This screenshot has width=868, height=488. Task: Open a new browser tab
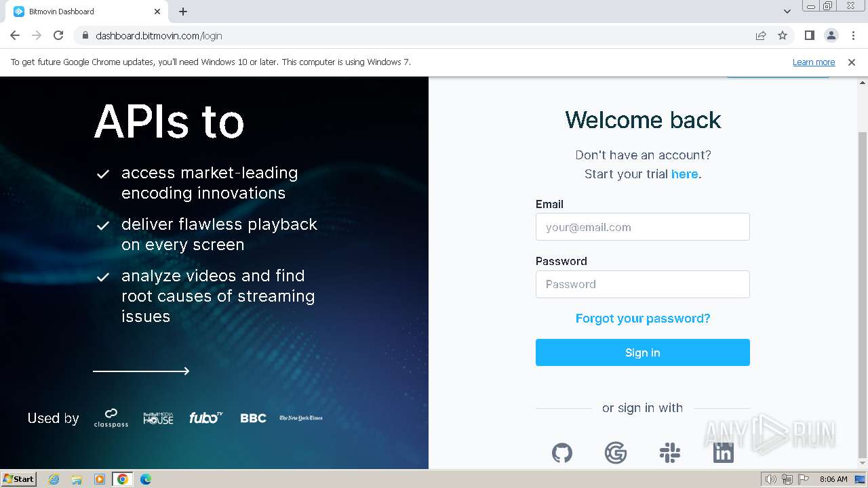click(x=183, y=12)
